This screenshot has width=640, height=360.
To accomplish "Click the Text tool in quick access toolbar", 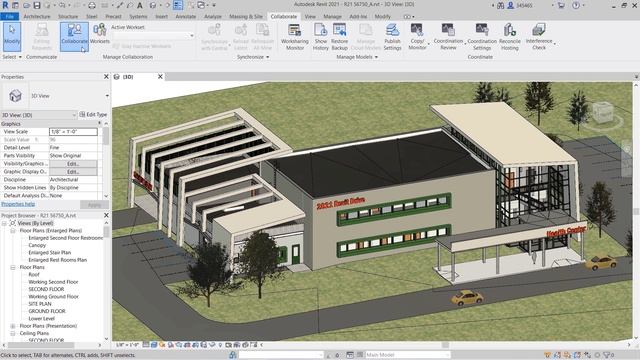I will point(140,5).
